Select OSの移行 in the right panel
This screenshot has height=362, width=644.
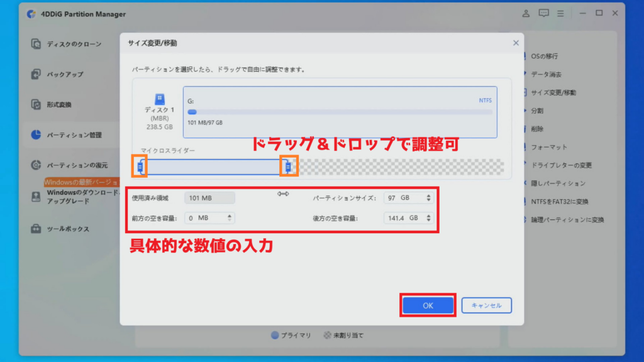(x=545, y=57)
